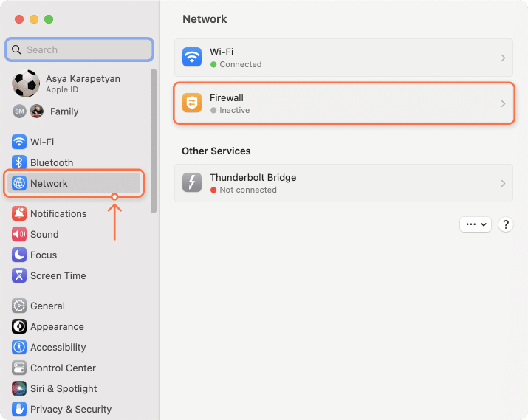Click the orange Firewall shield icon
Image resolution: width=528 pixels, height=420 pixels.
coord(192,103)
